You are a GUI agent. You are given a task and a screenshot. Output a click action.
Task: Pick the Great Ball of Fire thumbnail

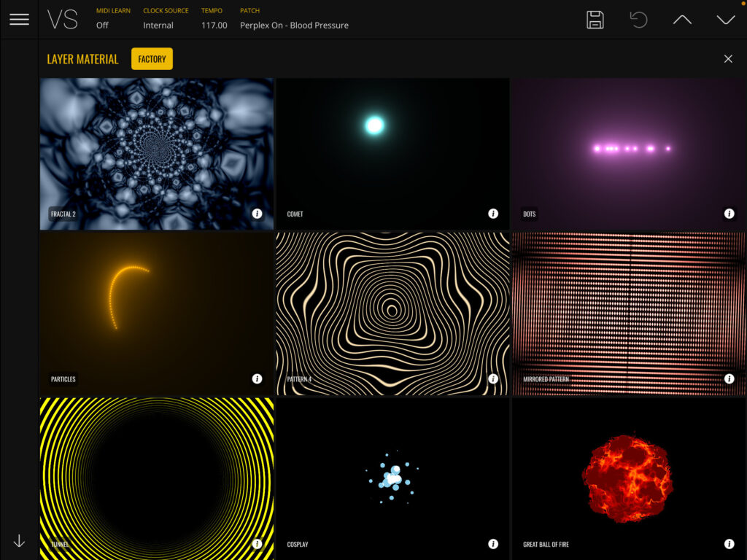[x=630, y=478]
